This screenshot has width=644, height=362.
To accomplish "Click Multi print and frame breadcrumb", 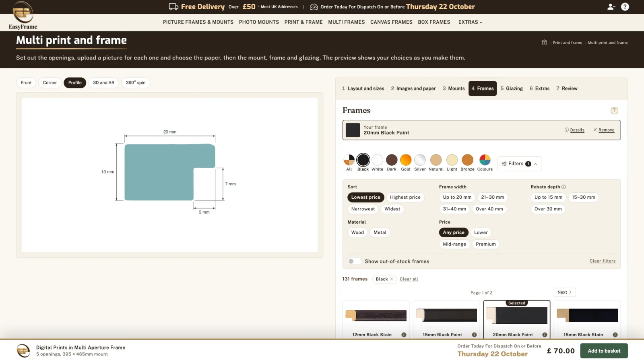I will (x=608, y=43).
